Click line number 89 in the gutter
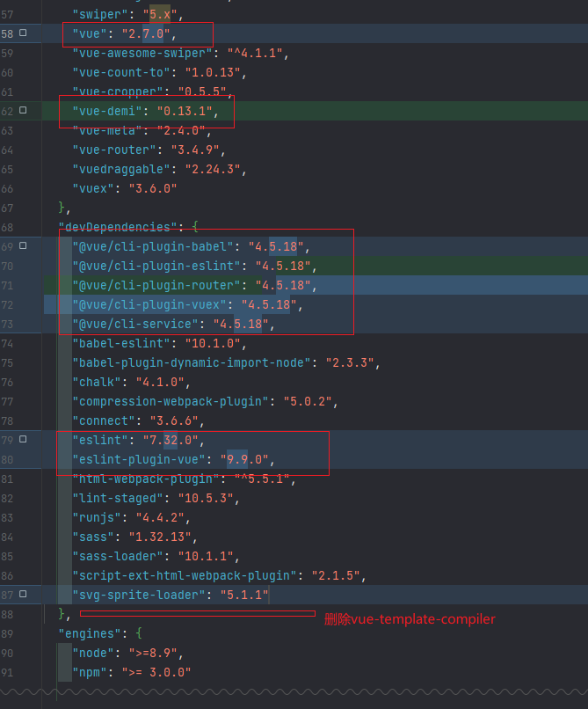The height and width of the screenshot is (709, 588). pos(8,633)
